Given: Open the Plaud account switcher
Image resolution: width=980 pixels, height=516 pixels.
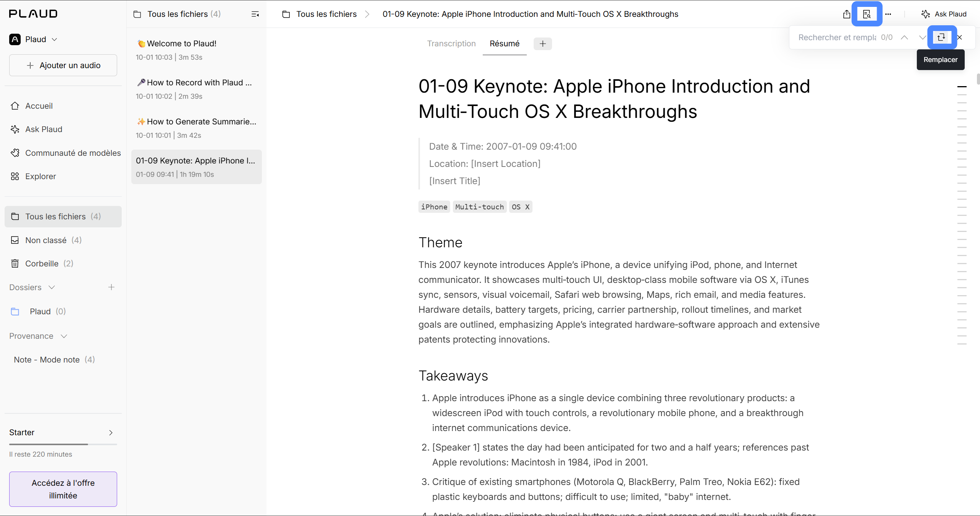Looking at the screenshot, I should [34, 39].
